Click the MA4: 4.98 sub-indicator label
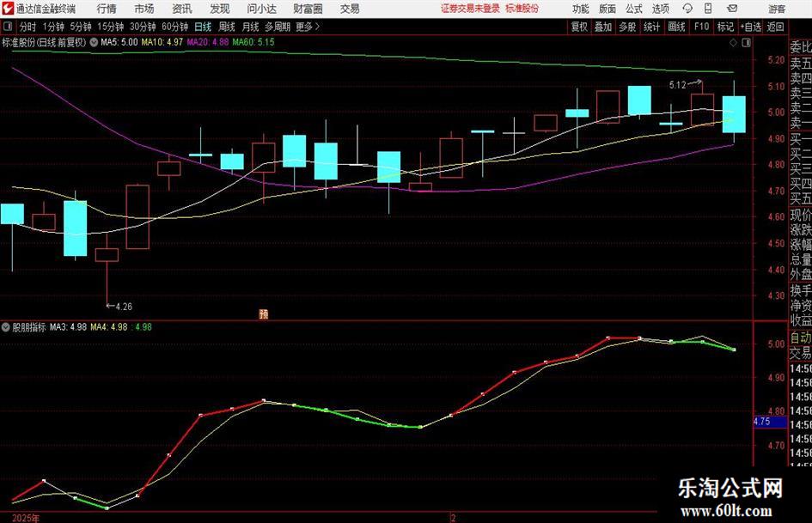This screenshot has width=812, height=523. [x=109, y=327]
